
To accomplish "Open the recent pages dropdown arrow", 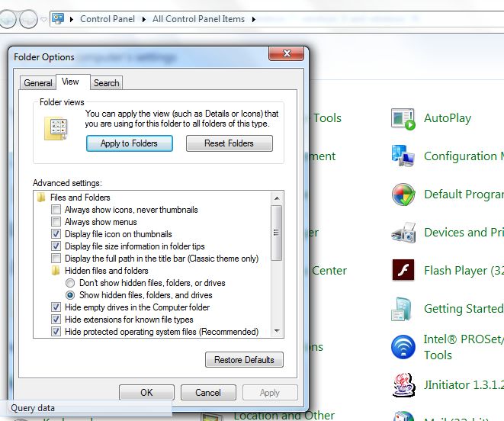I will (x=44, y=20).
